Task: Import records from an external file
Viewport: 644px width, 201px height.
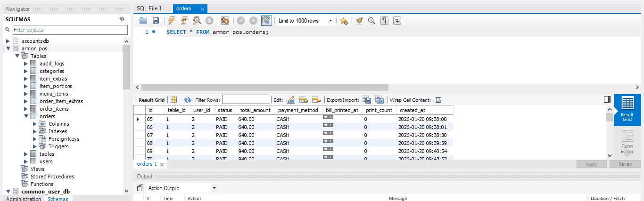Action: point(380,100)
